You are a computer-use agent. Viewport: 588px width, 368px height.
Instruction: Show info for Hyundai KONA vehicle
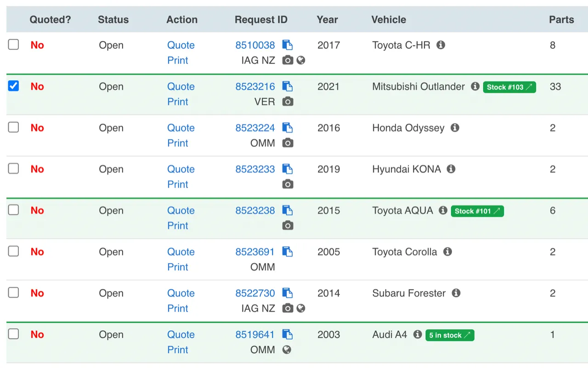point(451,169)
